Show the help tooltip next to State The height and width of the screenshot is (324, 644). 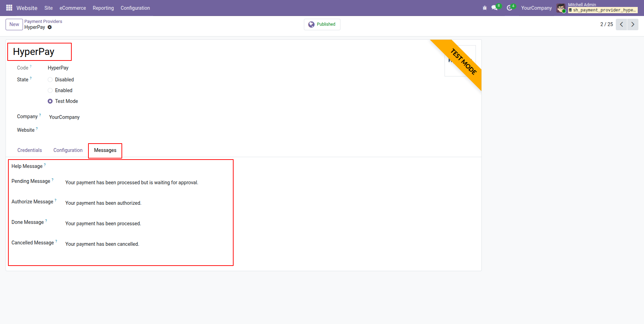click(31, 78)
